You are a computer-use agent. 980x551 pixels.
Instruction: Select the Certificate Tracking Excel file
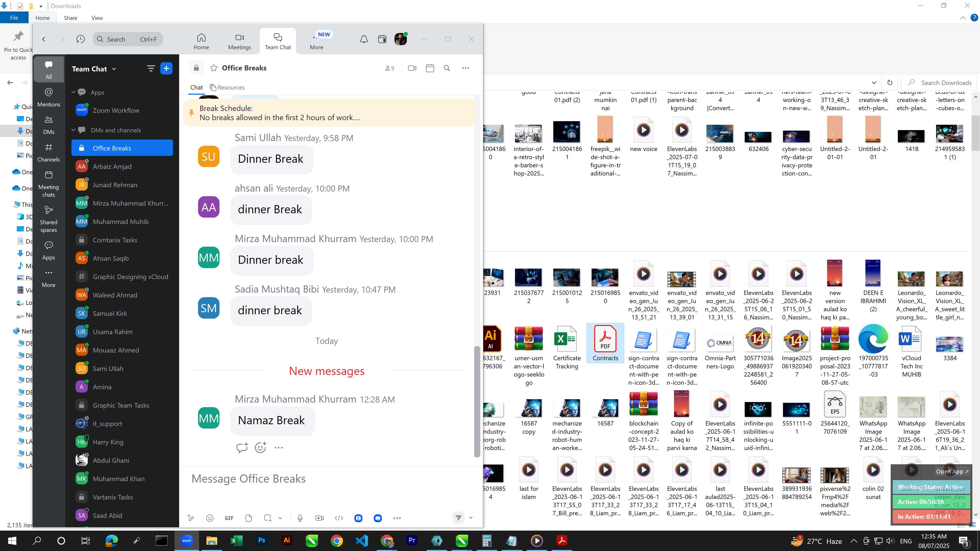[567, 347]
